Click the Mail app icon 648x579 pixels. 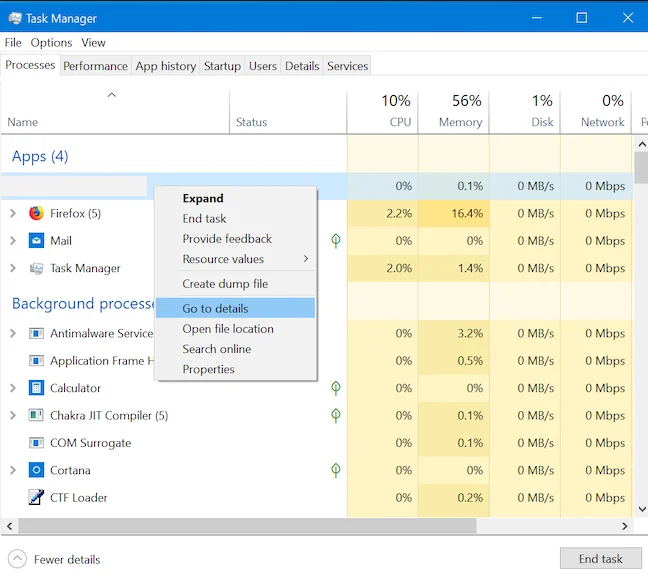36,241
